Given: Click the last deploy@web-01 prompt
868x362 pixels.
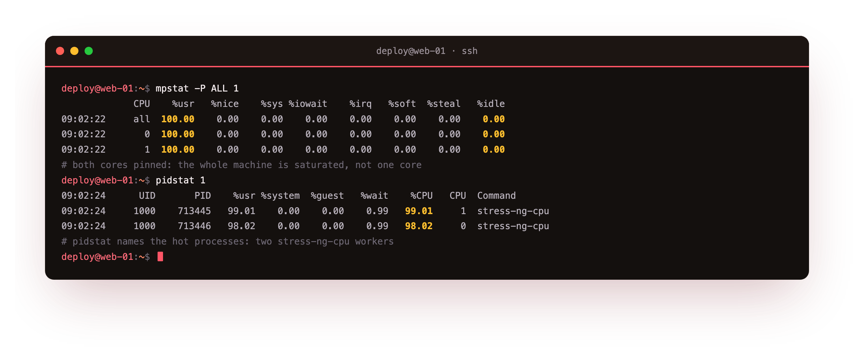Looking at the screenshot, I should 106,257.
